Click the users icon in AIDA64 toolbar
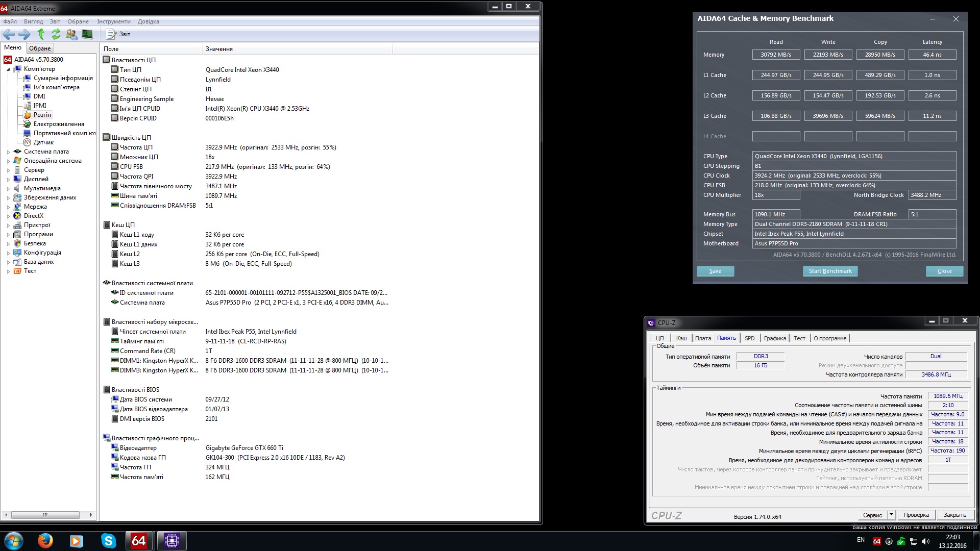 pyautogui.click(x=71, y=34)
